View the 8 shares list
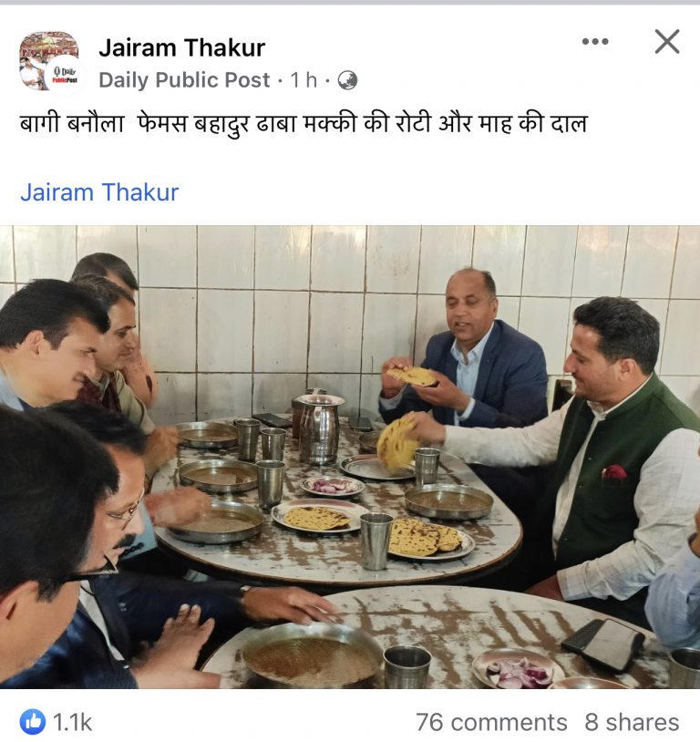The width and height of the screenshot is (700, 742). click(632, 723)
